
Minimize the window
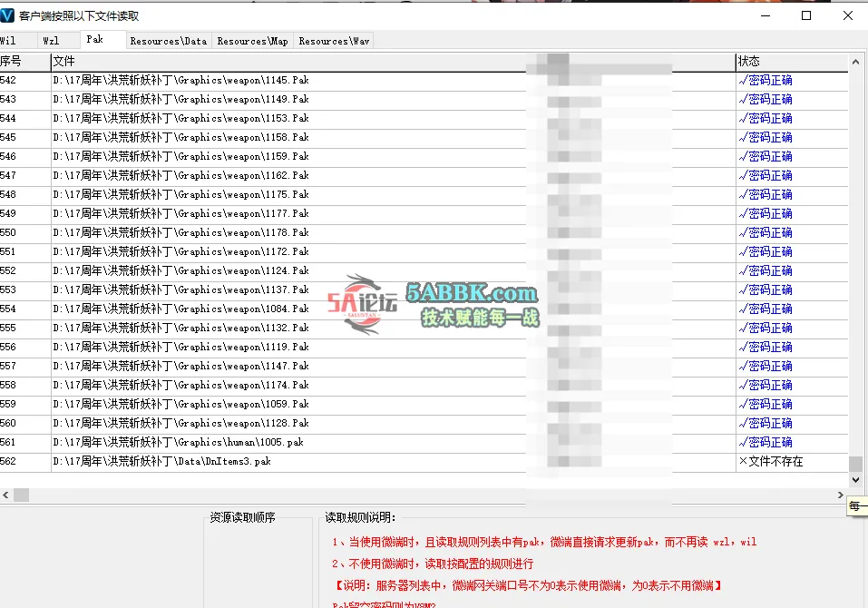pyautogui.click(x=766, y=15)
